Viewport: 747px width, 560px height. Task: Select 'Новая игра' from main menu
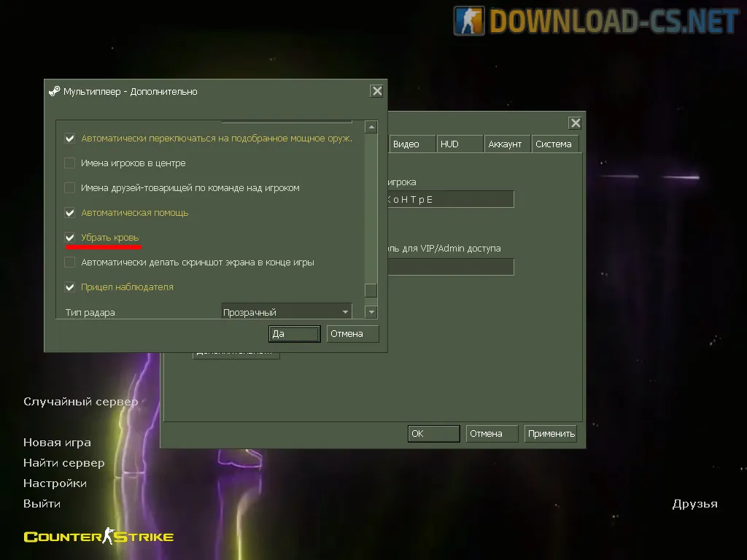click(57, 443)
